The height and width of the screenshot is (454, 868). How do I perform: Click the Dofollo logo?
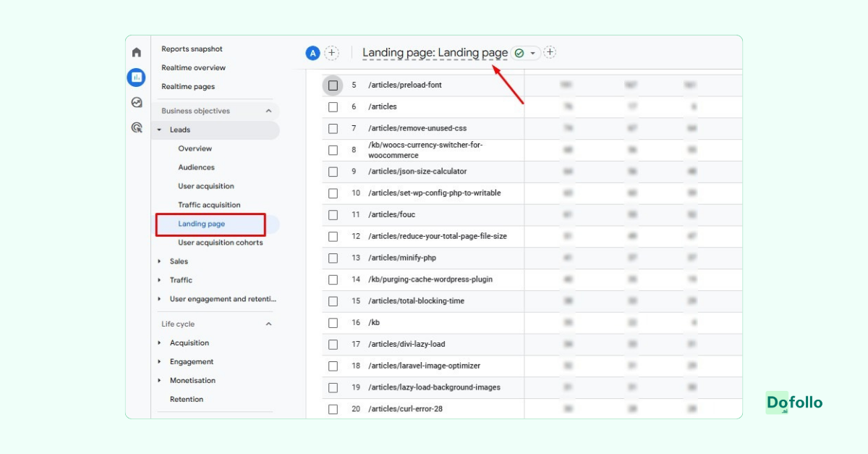(793, 403)
